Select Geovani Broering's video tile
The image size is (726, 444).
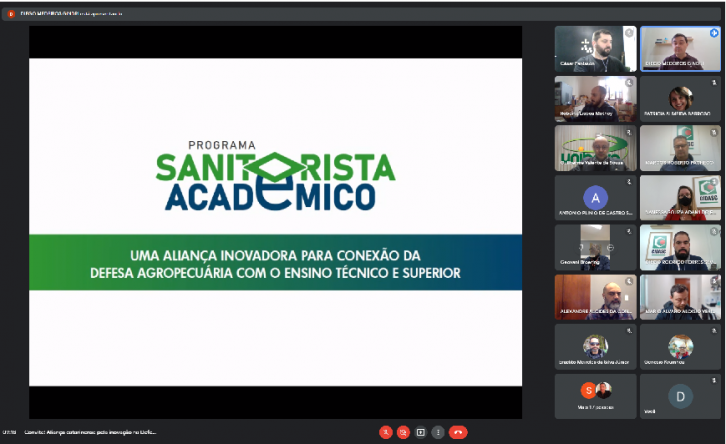tap(595, 248)
